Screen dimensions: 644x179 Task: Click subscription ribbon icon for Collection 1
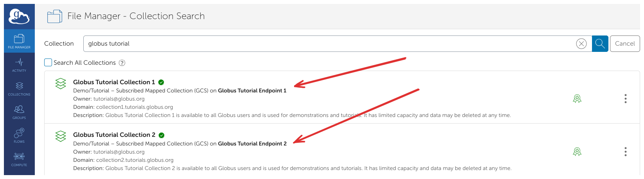pos(577,99)
